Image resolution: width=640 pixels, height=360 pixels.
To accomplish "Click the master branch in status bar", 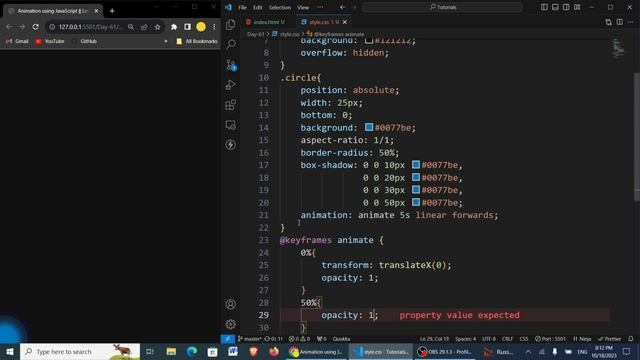I will click(x=250, y=339).
